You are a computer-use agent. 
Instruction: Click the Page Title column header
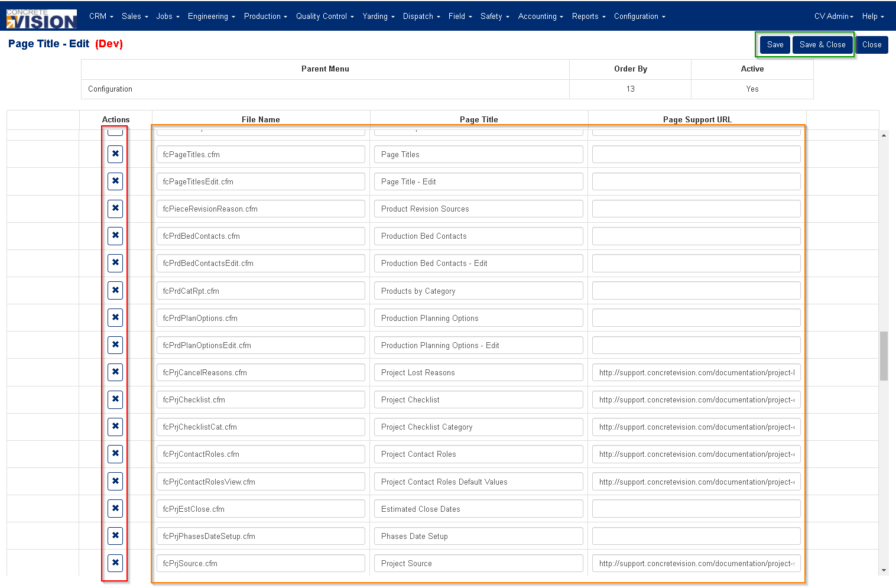[479, 119]
